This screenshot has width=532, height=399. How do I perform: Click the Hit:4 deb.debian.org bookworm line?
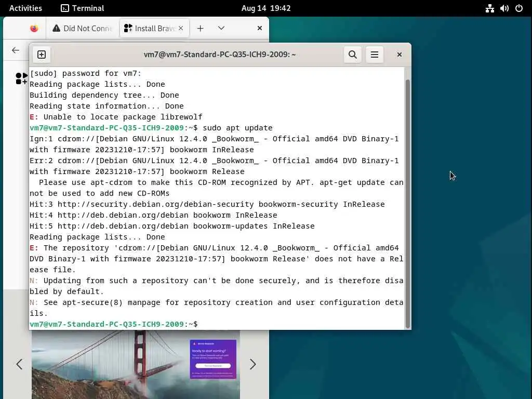[x=153, y=215]
